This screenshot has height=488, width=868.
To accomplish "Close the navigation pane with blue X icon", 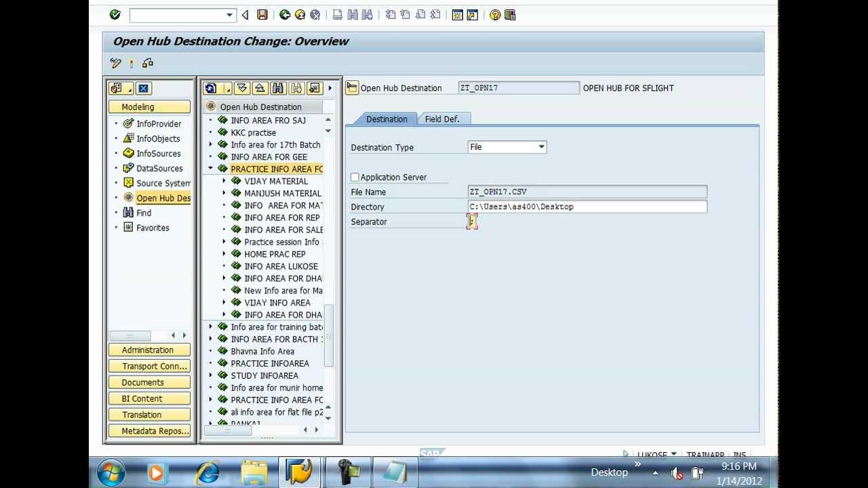I will pyautogui.click(x=143, y=88).
